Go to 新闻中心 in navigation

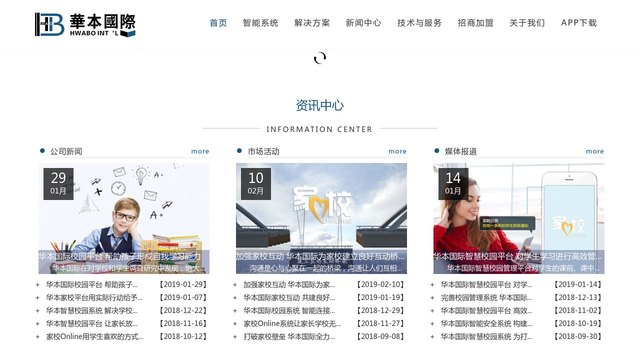[364, 23]
